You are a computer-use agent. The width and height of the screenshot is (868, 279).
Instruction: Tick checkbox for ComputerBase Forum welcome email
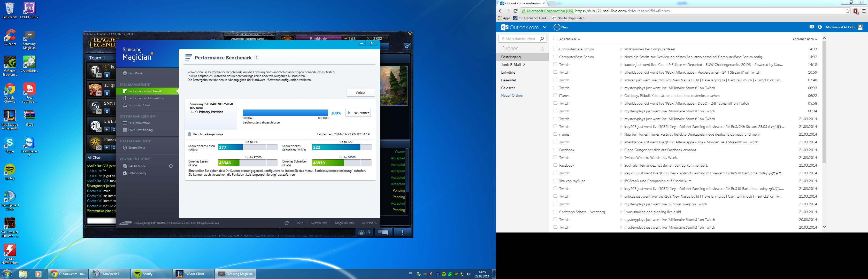(x=555, y=49)
